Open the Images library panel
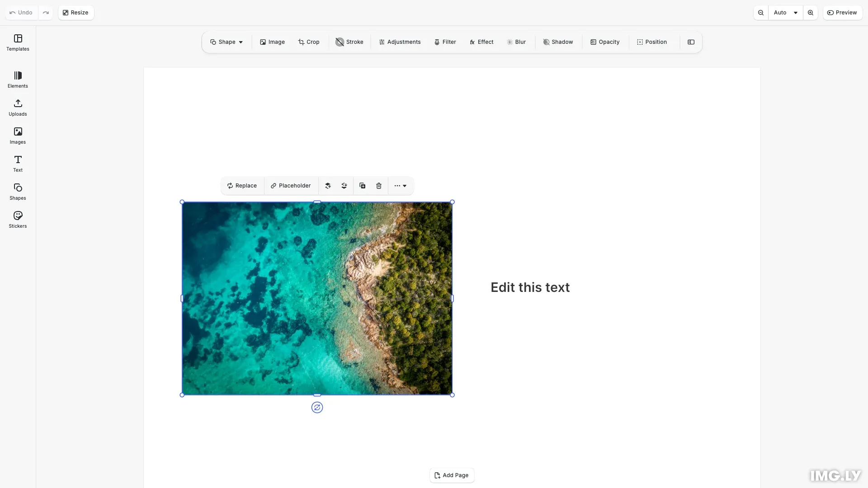The width and height of the screenshot is (868, 488). pyautogui.click(x=18, y=135)
